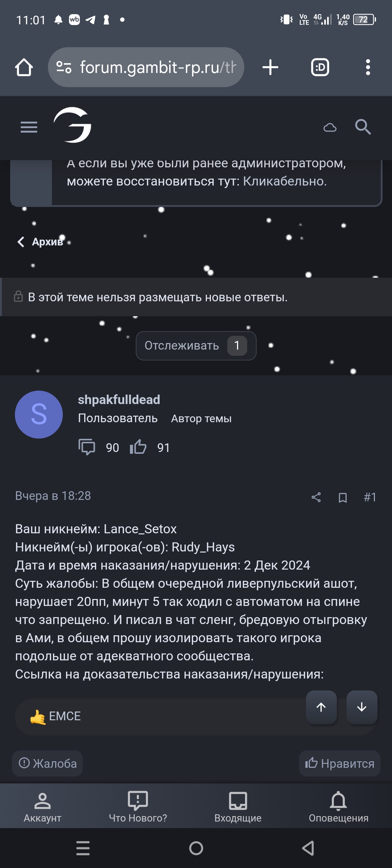Open the tab switcher button
Screen dimensions: 392x868
[320, 68]
